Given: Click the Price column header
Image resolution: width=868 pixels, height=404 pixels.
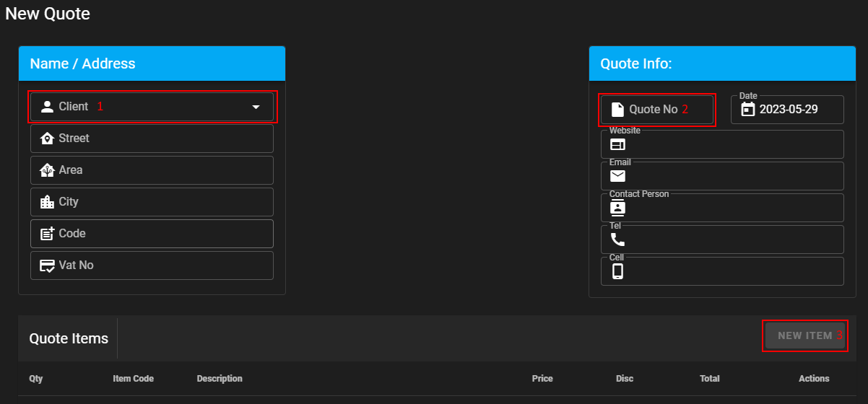Looking at the screenshot, I should pyautogui.click(x=542, y=379).
